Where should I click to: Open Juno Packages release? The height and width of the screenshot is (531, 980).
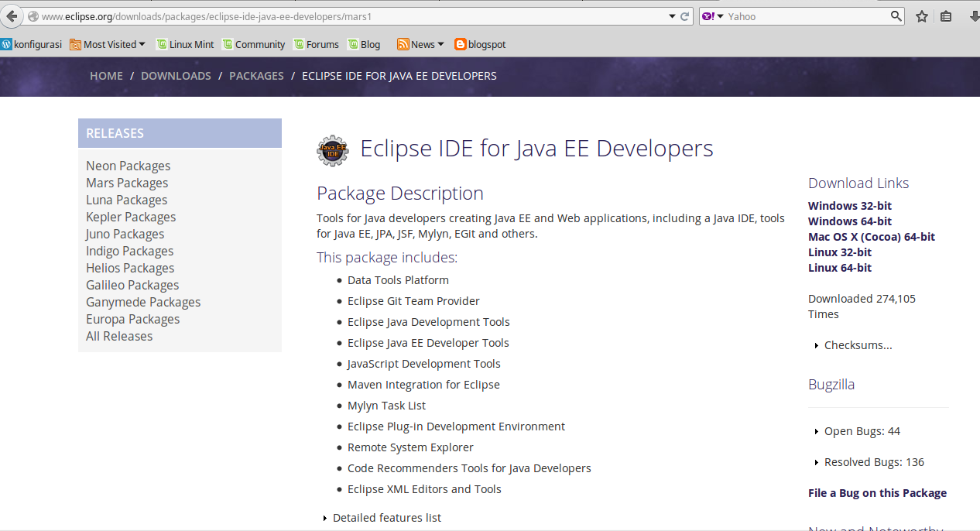(125, 234)
